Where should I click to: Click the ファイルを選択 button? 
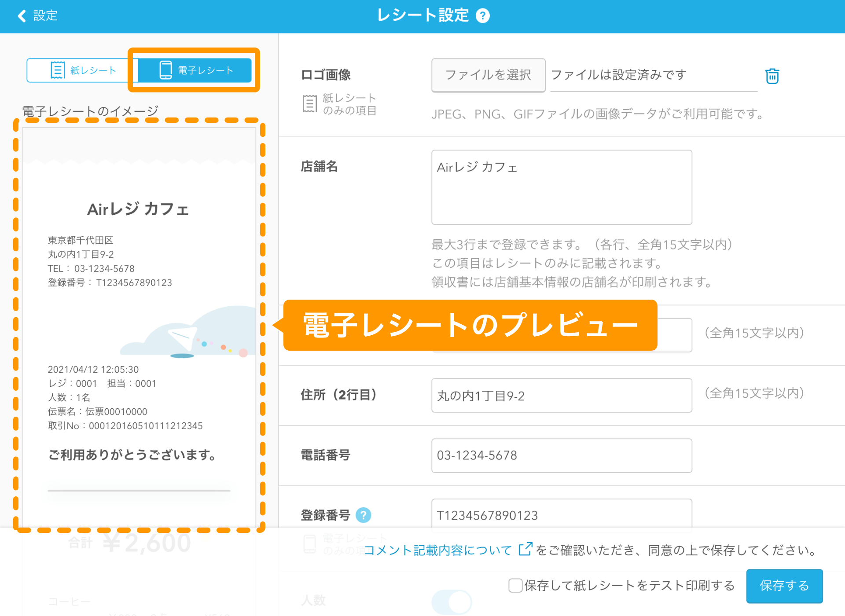click(x=488, y=75)
